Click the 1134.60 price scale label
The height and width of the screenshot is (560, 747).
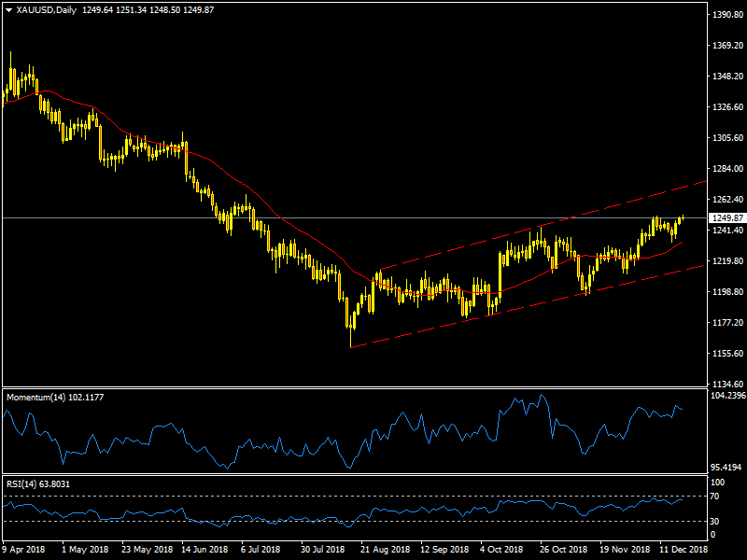point(725,384)
